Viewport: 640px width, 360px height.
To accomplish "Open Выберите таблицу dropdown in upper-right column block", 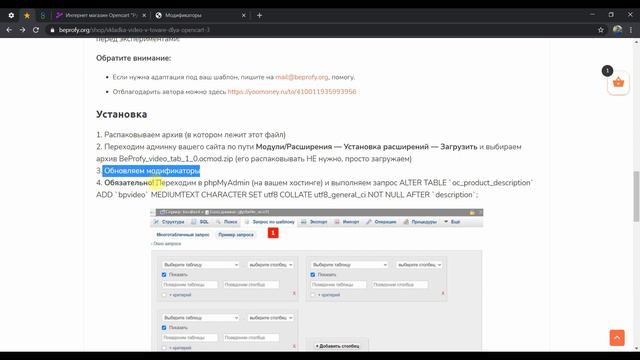I will click(x=349, y=265).
